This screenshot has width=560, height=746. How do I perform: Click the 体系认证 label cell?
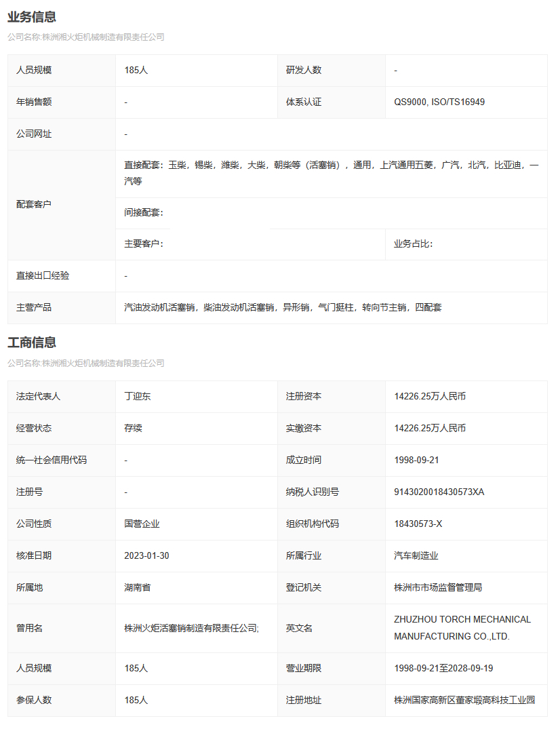(331, 102)
